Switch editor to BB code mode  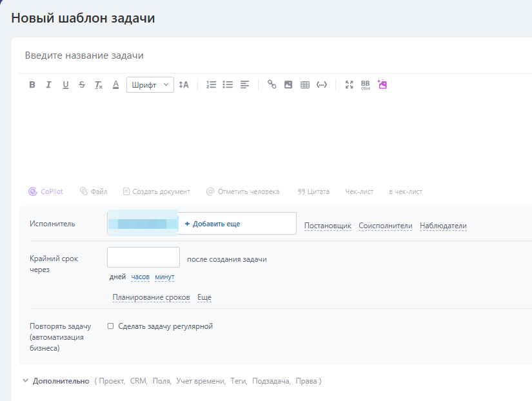(366, 84)
